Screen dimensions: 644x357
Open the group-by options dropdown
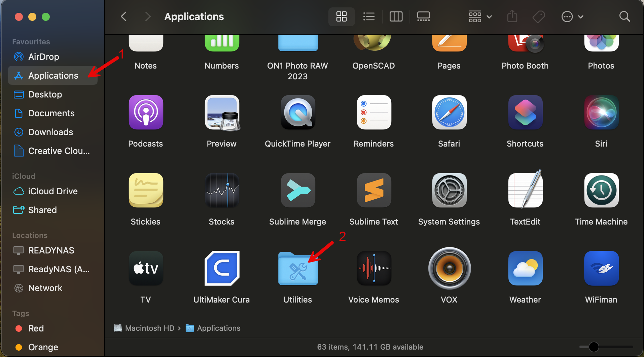480,16
